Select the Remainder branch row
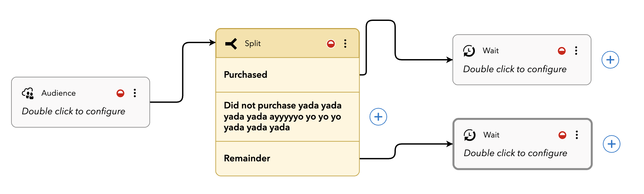 pos(288,158)
